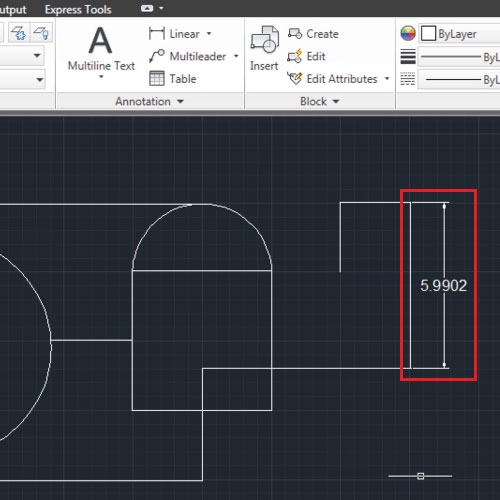Expand the Edit Attributes dropdown arrow
Viewport: 500px width, 500px height.
(387, 78)
